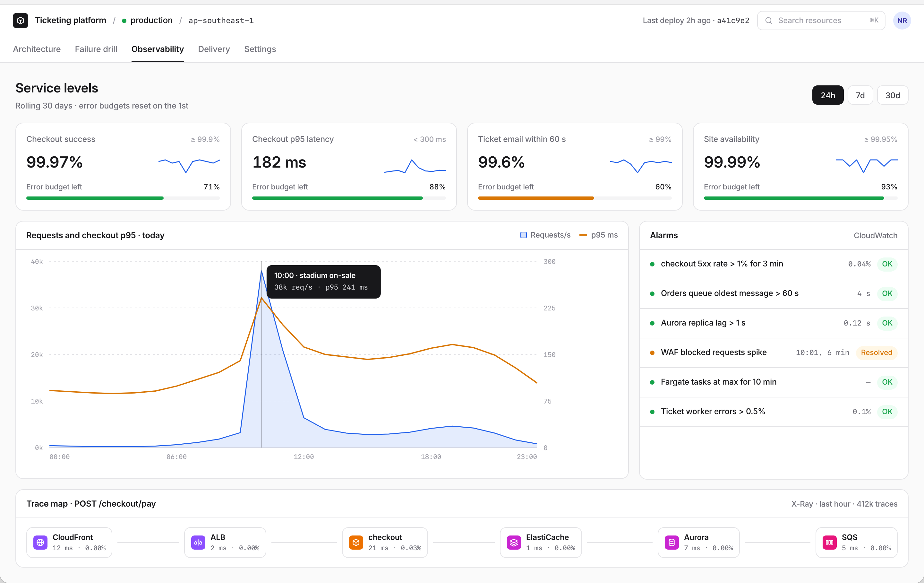Click the 10:00 stadium on-sale tooltip
This screenshot has height=583, width=924.
coord(323,282)
